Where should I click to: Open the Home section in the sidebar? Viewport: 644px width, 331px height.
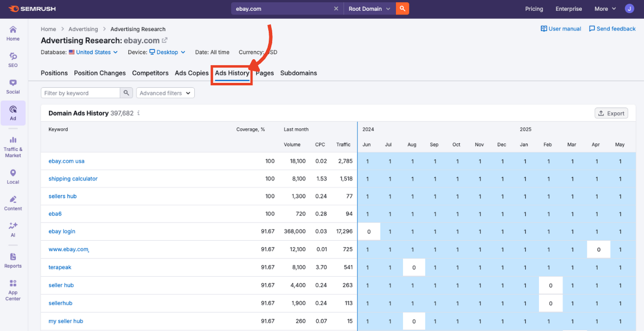[x=13, y=33]
